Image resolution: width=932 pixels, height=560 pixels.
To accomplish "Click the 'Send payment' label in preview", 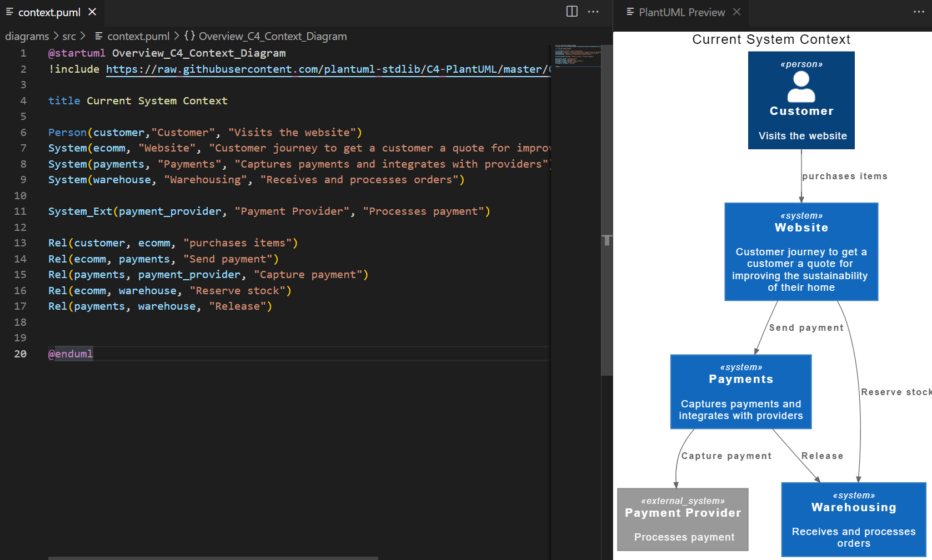I will coord(806,327).
